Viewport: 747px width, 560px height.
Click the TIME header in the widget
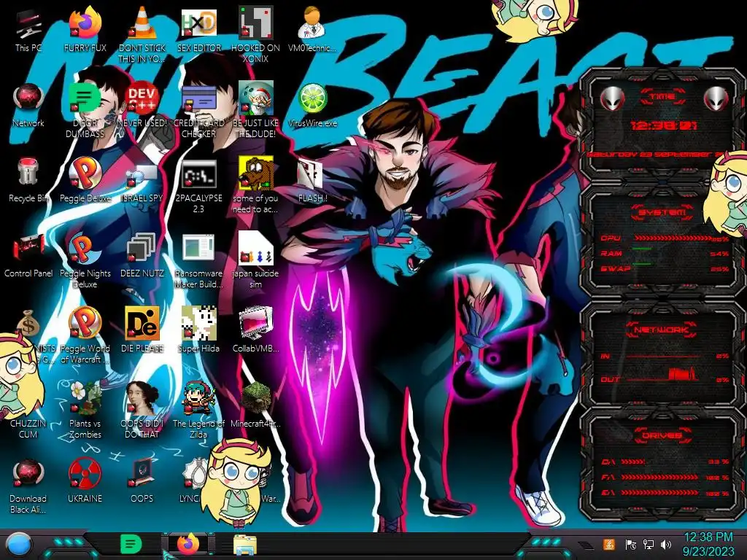click(x=662, y=97)
